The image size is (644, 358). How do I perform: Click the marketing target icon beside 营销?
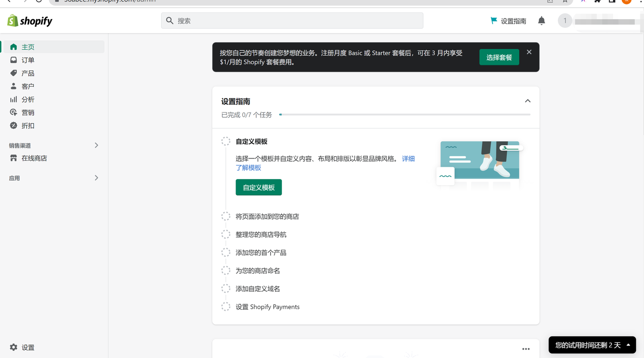click(x=14, y=112)
